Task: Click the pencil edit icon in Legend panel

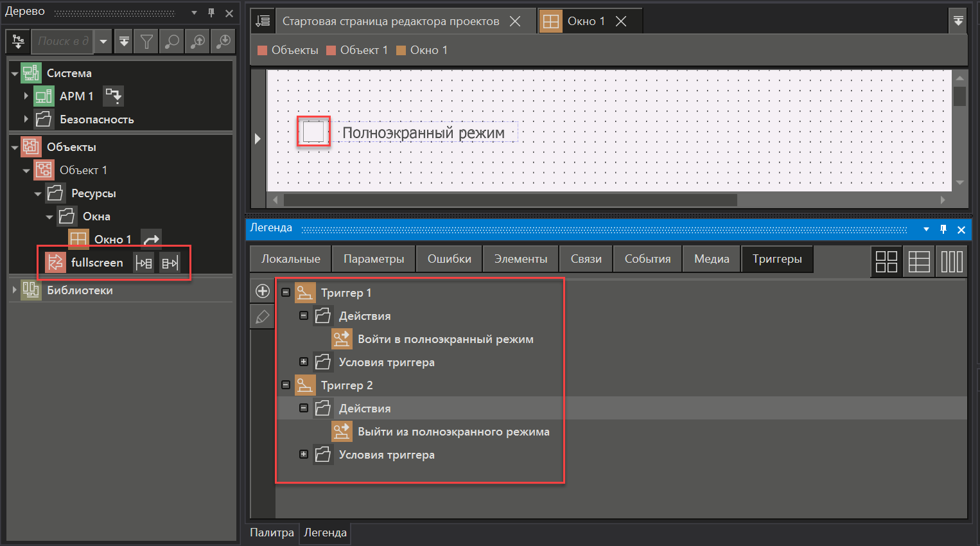Action: click(x=263, y=317)
